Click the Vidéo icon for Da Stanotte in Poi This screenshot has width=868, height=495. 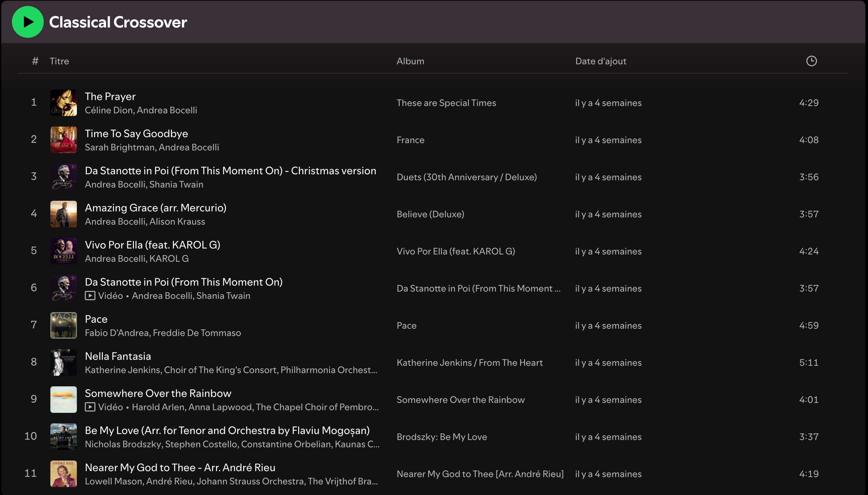[90, 296]
